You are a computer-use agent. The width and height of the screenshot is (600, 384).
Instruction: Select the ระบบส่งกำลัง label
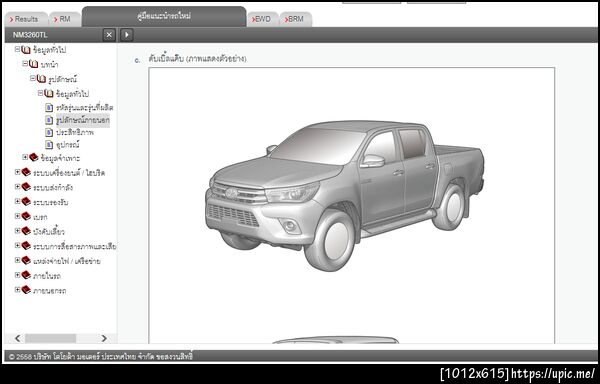click(53, 187)
